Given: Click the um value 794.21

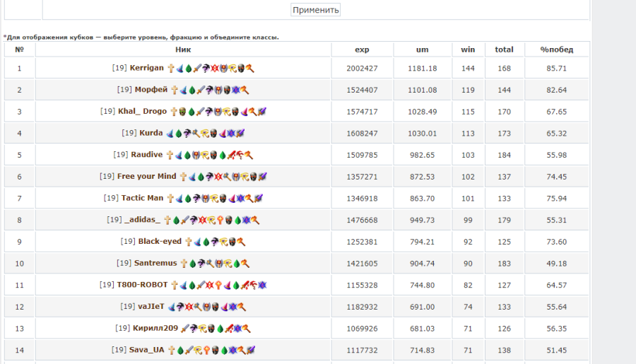Looking at the screenshot, I should point(423,242).
